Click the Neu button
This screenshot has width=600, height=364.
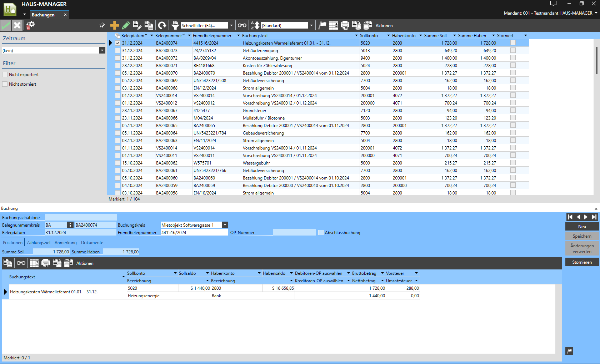point(582,227)
